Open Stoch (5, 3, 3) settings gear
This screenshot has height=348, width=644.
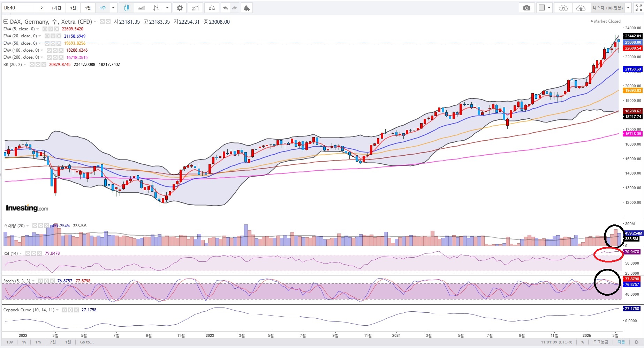[x=46, y=281]
